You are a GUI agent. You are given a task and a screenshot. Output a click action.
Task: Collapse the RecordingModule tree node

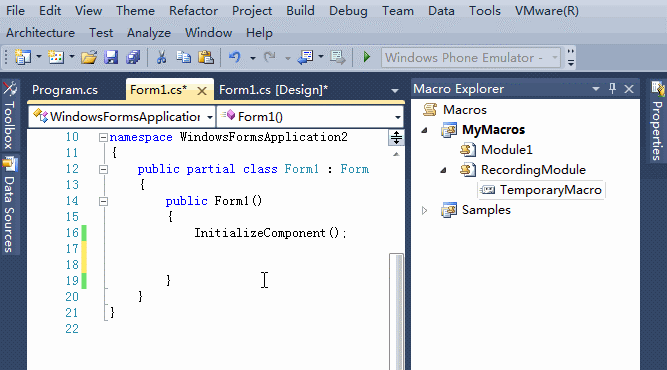click(x=443, y=170)
